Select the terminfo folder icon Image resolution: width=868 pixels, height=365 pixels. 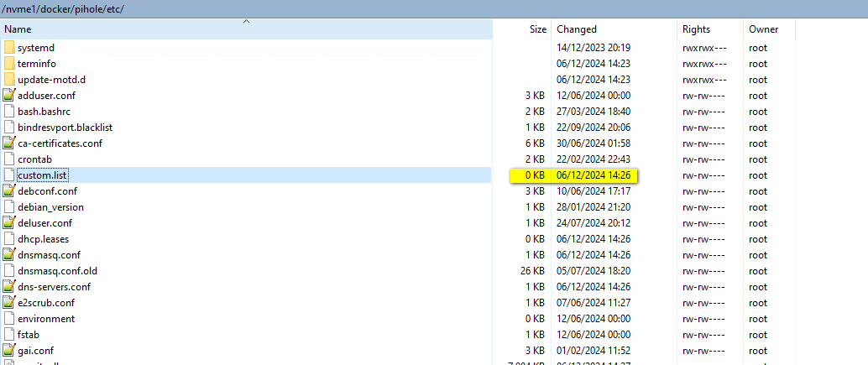(x=9, y=64)
